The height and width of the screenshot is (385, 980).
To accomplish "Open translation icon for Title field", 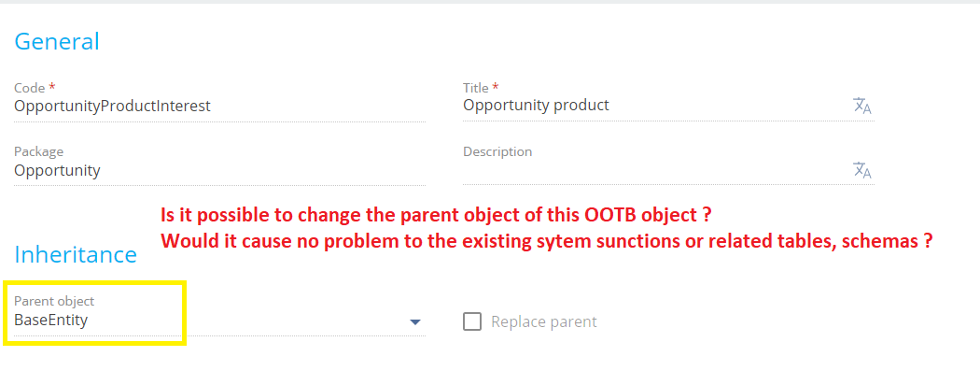I will pyautogui.click(x=861, y=106).
